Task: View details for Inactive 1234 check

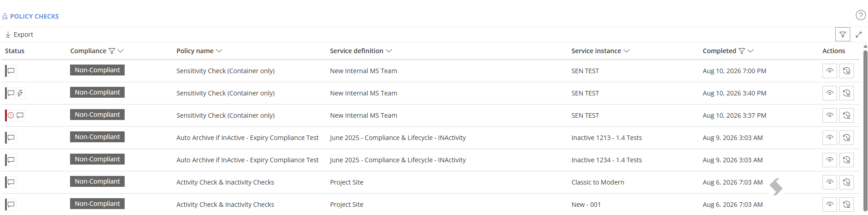Action: [829, 160]
